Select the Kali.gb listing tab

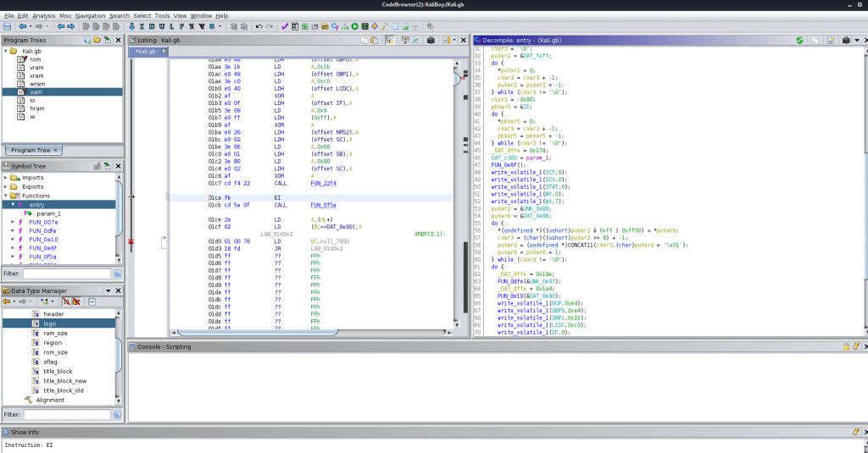(147, 51)
